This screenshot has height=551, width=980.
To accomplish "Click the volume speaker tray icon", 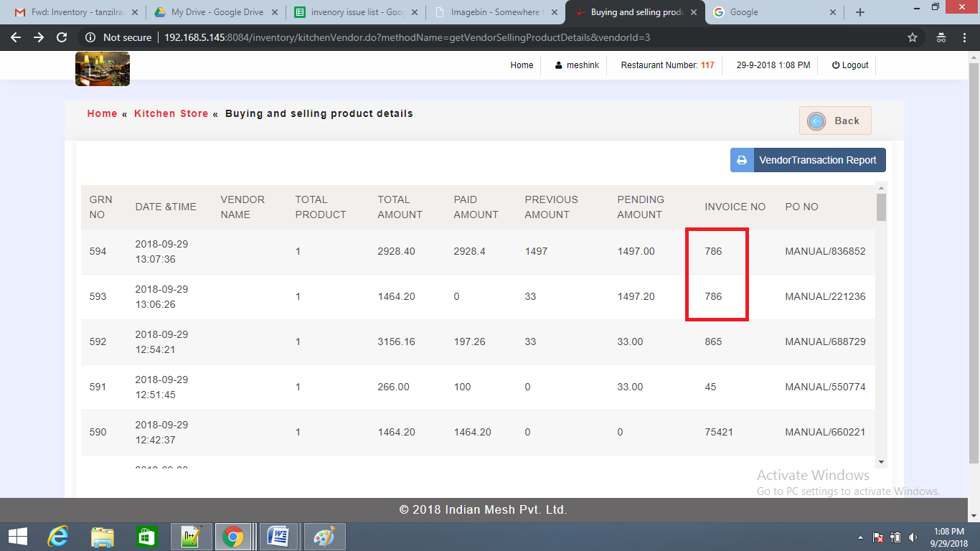I will pos(913,537).
